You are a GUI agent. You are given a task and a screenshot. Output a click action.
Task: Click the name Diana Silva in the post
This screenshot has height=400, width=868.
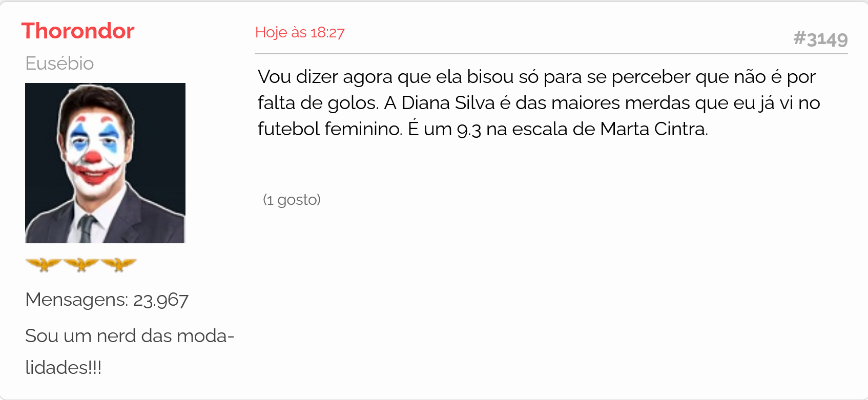[448, 103]
